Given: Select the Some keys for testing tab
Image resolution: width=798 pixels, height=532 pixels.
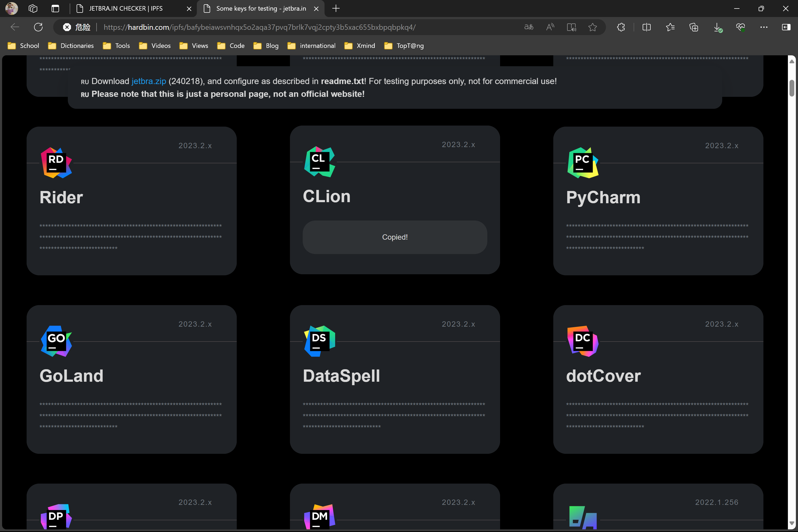Looking at the screenshot, I should tap(261, 9).
